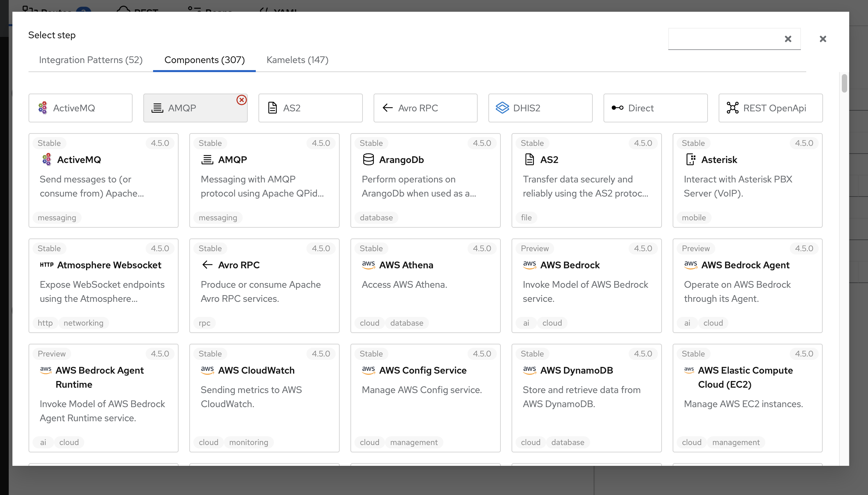Close the Select step dialog
Viewport: 868px width, 495px height.
pos(822,39)
